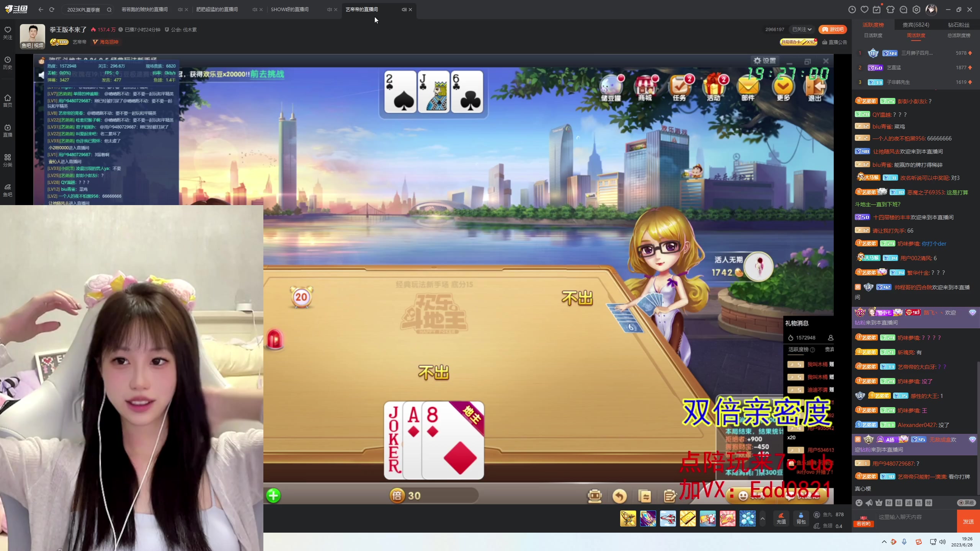Image resolution: width=980 pixels, height=551 pixels.
Task: Click 发送 to send chat message
Action: (x=969, y=522)
